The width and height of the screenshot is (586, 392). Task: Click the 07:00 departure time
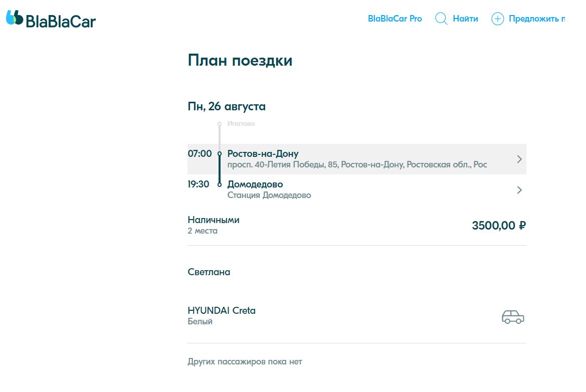click(200, 153)
